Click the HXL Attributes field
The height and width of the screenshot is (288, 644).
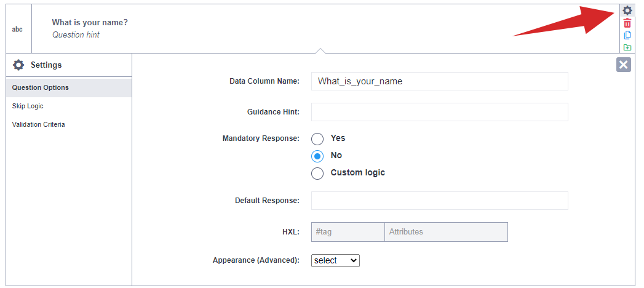[446, 232]
